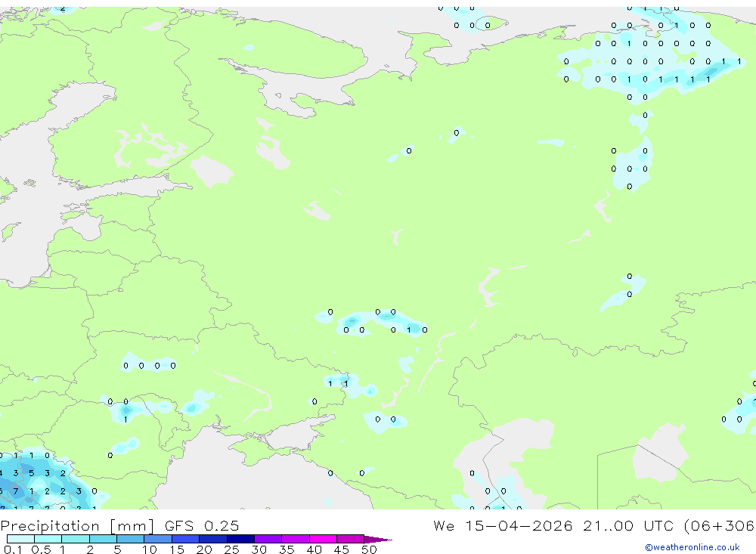756x554 pixels.
Task: Click the 30–35 mm purple legend swatch
Action: [x=268, y=539]
